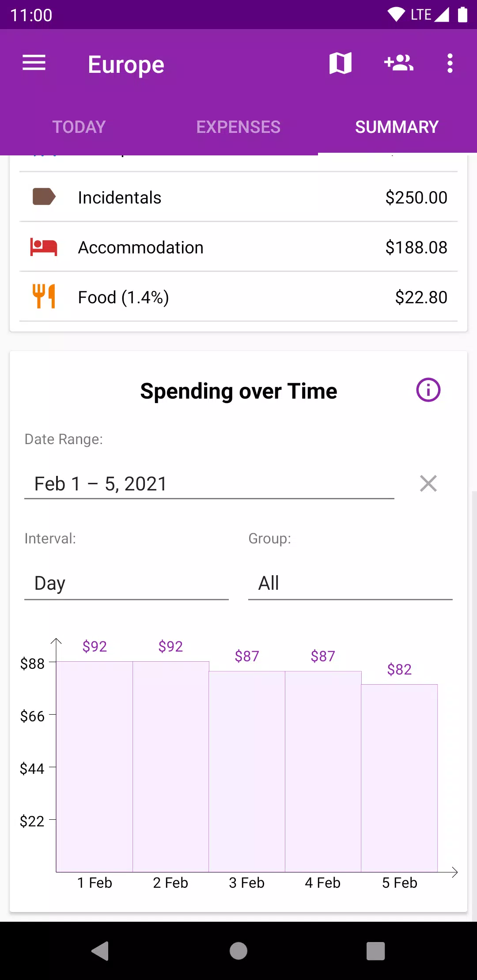
Task: Select the 1 Feb spending bar
Action: point(95,766)
